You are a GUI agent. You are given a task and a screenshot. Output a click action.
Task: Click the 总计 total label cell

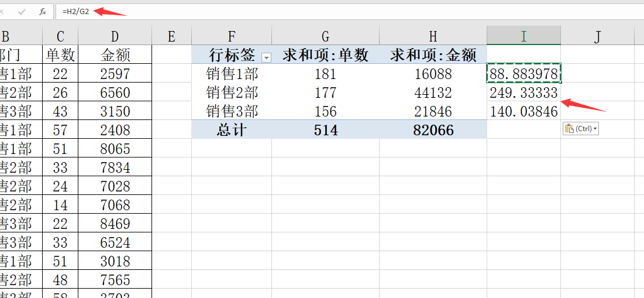pyautogui.click(x=232, y=130)
